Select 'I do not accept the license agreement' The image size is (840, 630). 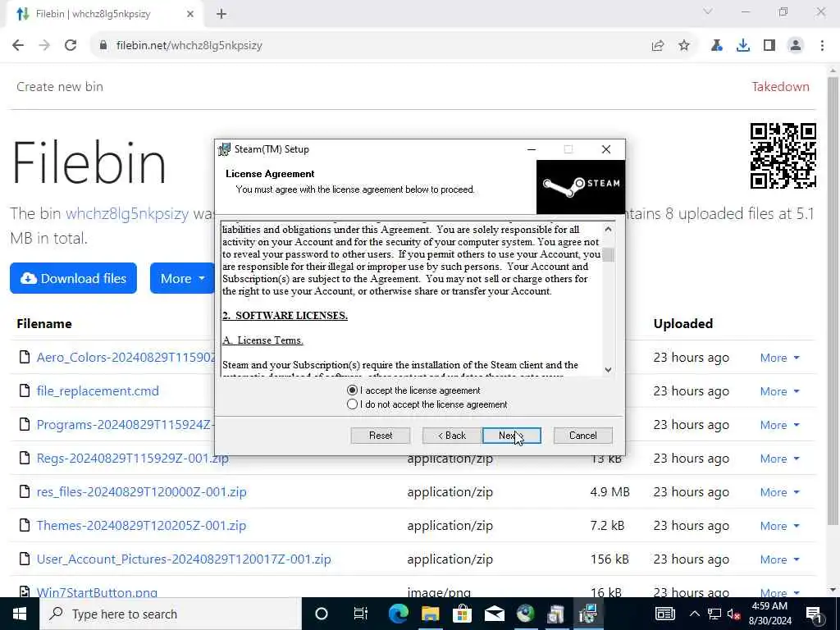tap(352, 404)
